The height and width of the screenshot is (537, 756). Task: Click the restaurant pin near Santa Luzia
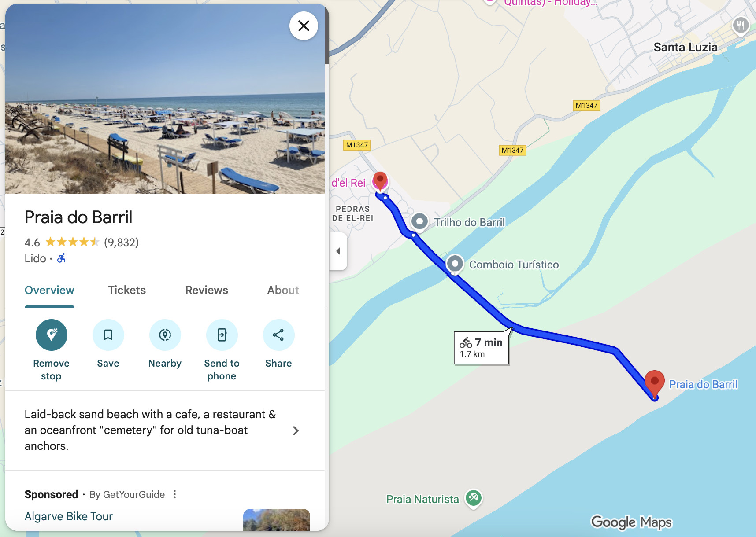[x=741, y=26]
